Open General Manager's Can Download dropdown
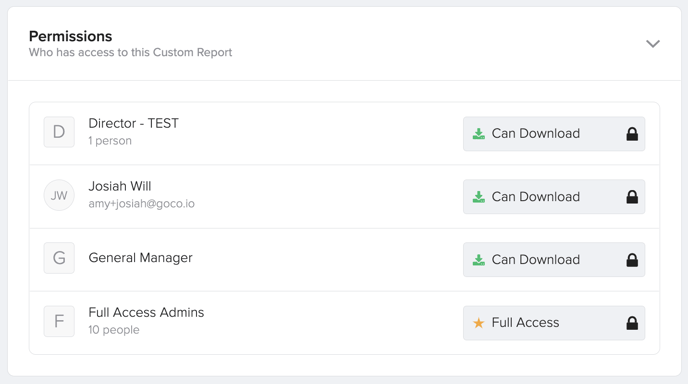The image size is (688, 384). 554,260
